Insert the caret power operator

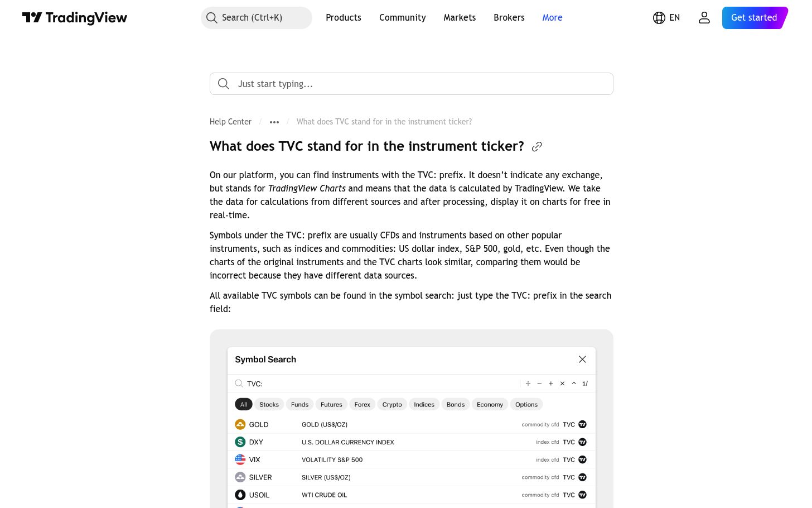(574, 384)
